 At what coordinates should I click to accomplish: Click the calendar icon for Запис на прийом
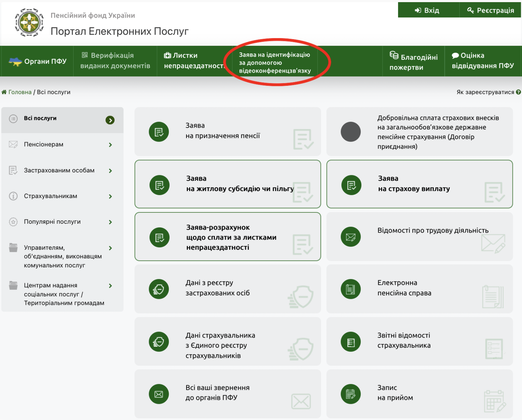tap(350, 394)
